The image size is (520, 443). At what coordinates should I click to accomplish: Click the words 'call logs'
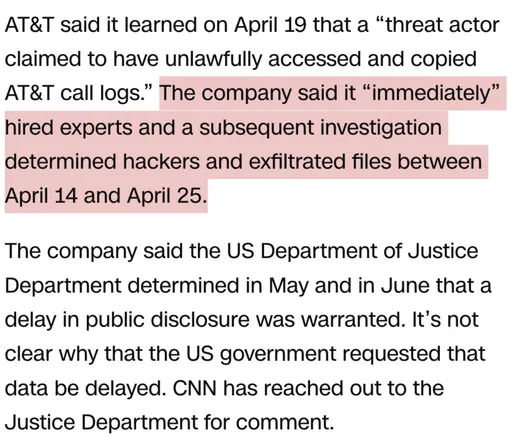(x=102, y=93)
